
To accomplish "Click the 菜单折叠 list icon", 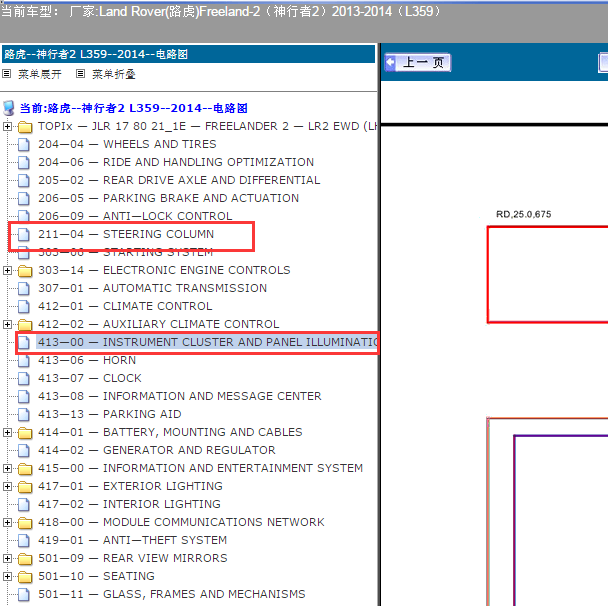I will point(80,74).
